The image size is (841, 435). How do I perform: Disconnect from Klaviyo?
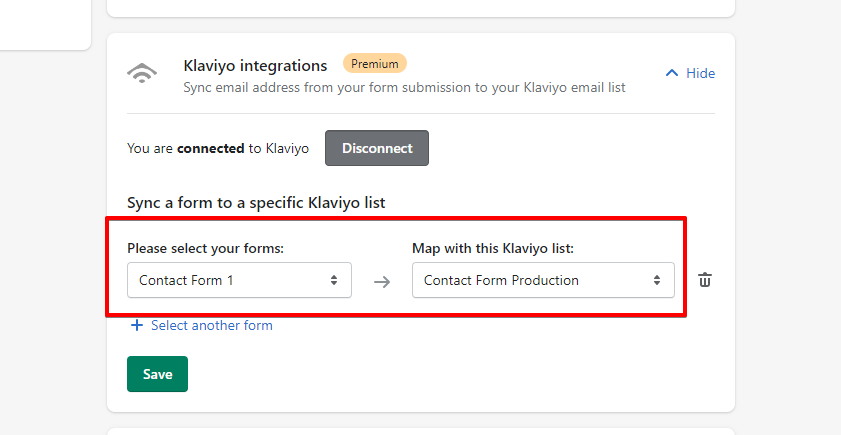tap(377, 148)
